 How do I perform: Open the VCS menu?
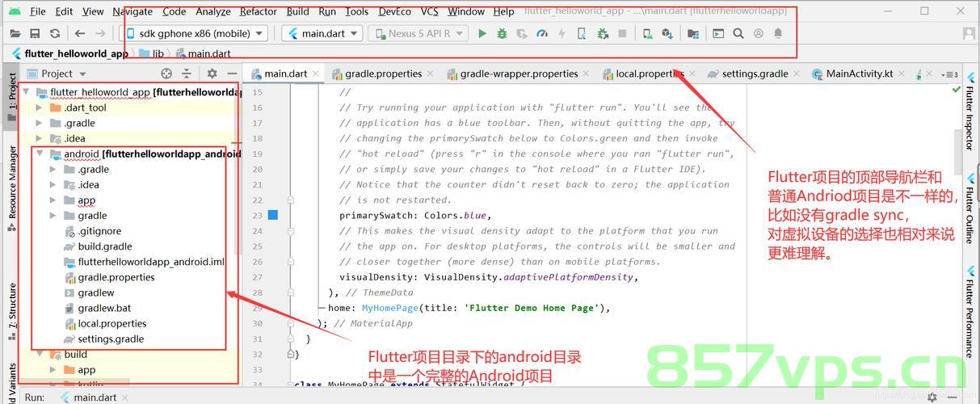(430, 11)
